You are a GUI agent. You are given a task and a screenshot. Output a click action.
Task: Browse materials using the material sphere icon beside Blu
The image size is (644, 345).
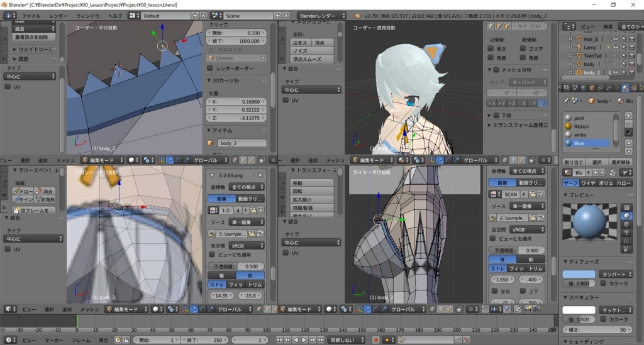point(568,172)
